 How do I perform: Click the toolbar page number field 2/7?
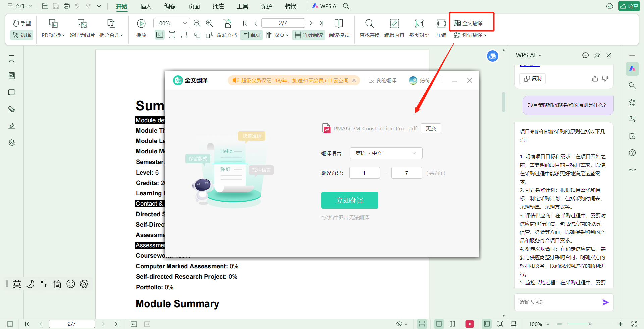(x=283, y=23)
